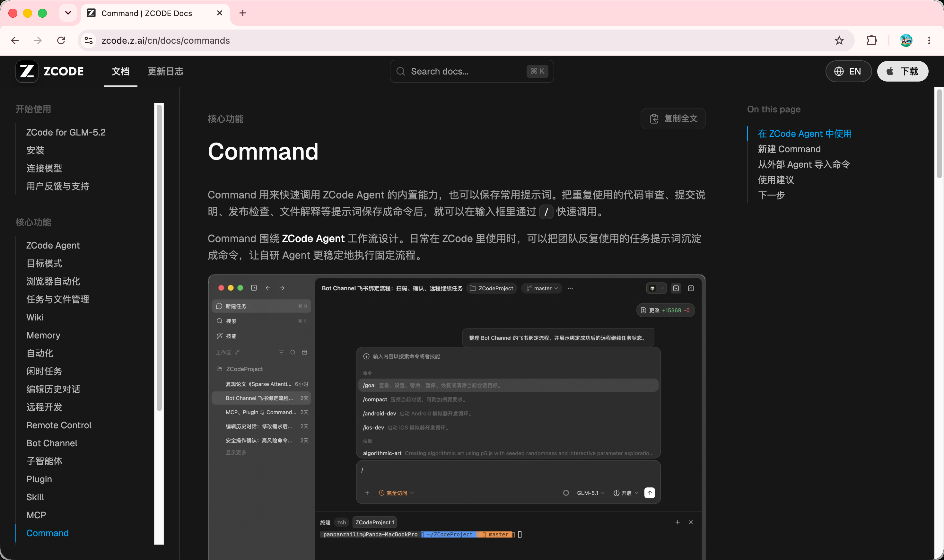View site information for zcode.z.ai

pos(89,40)
